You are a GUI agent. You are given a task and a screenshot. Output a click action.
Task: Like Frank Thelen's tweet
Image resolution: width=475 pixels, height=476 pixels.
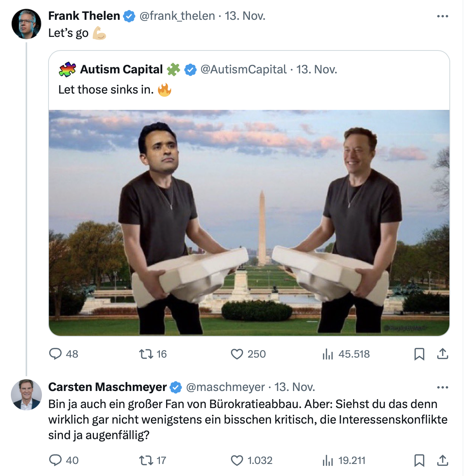point(237,354)
